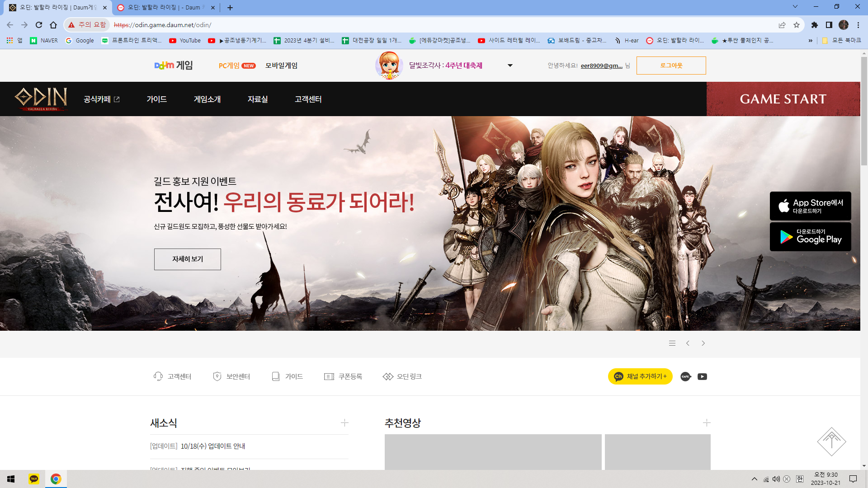The width and height of the screenshot is (868, 488).
Task: Open the 오딘 링크 icon
Action: point(388,376)
